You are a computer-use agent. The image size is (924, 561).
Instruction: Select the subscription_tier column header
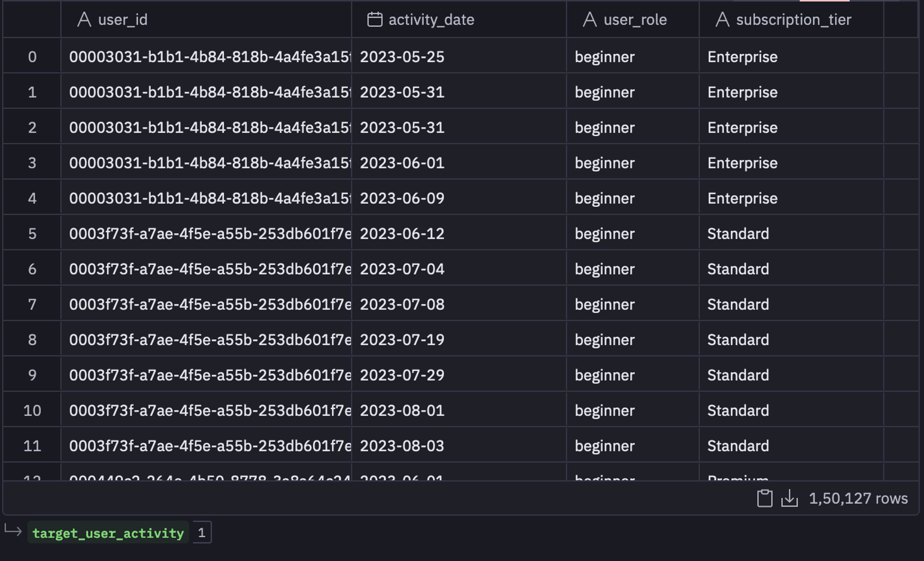point(791,19)
